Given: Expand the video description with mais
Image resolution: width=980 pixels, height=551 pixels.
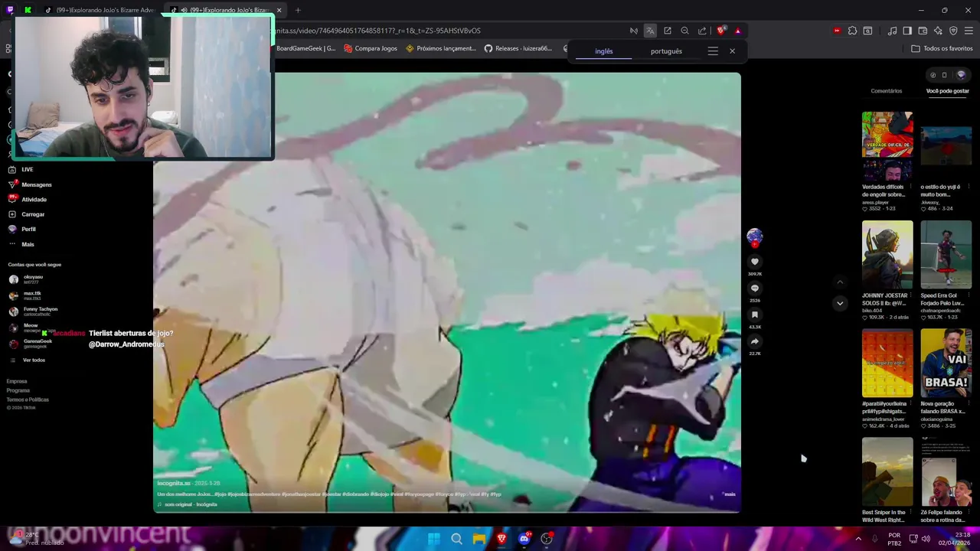Looking at the screenshot, I should pos(730,494).
